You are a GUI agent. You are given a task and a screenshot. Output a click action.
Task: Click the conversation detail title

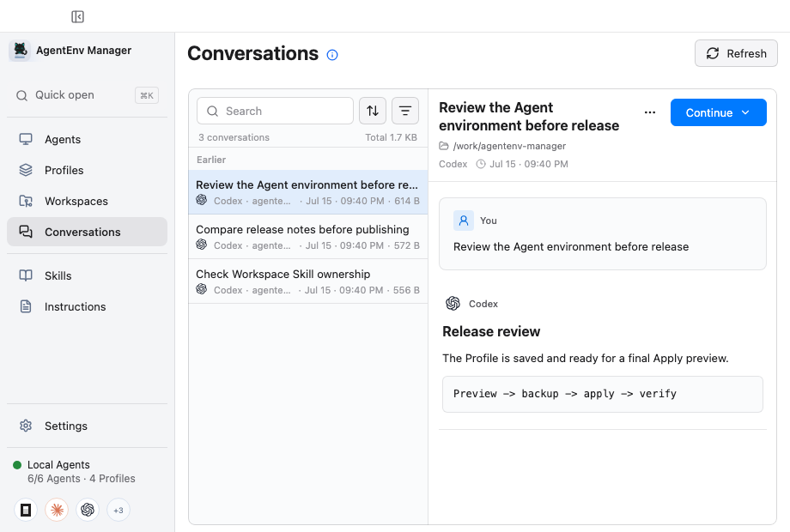tap(529, 116)
